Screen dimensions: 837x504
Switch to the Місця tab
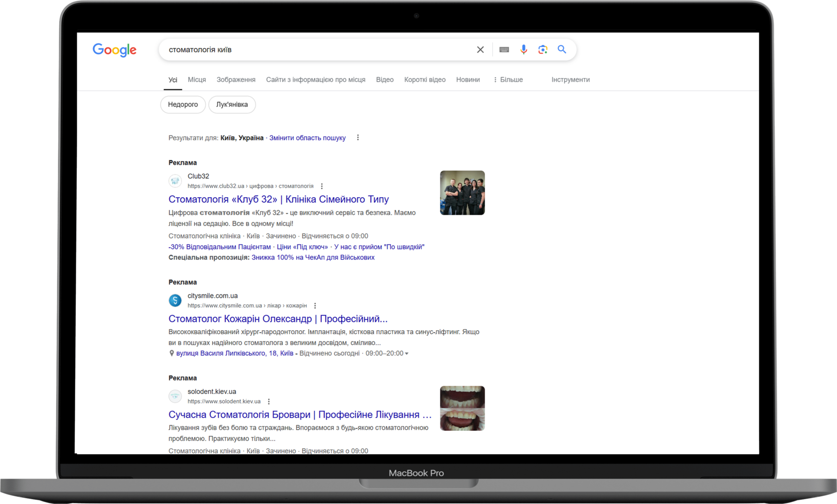coord(197,80)
